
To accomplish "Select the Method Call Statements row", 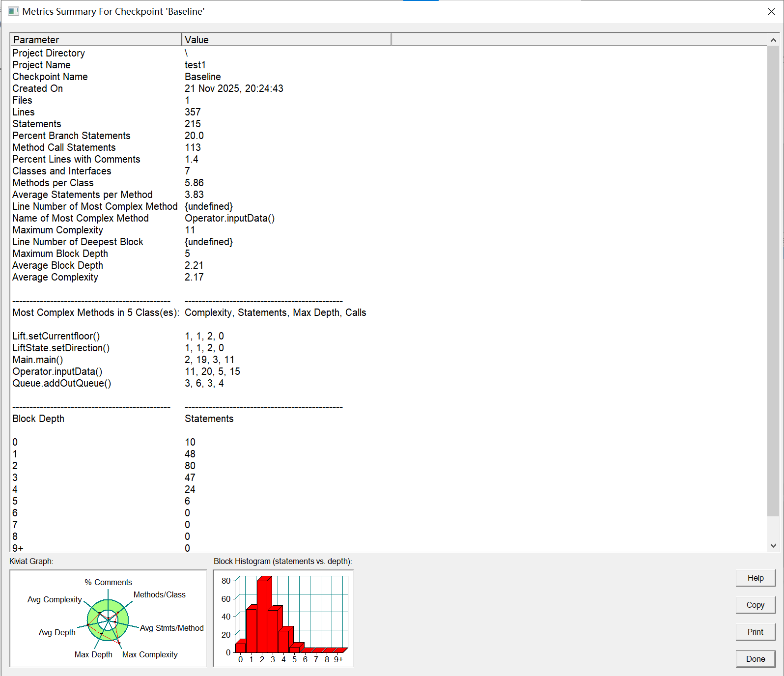I will pyautogui.click(x=388, y=147).
